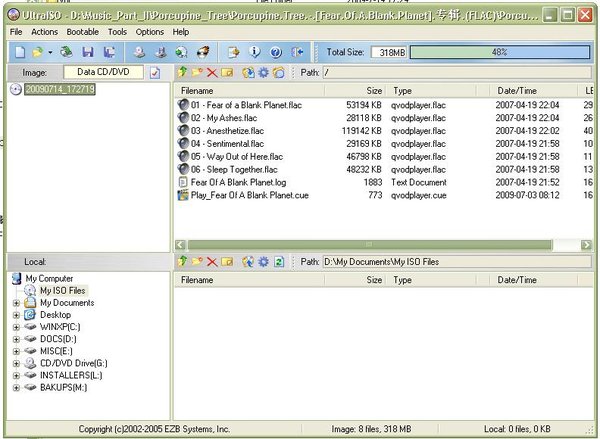Click the Save floppy disk icon in the toolbar

(88, 52)
